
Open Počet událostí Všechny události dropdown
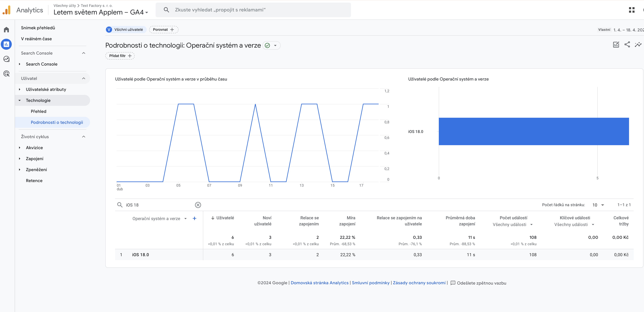point(513,224)
